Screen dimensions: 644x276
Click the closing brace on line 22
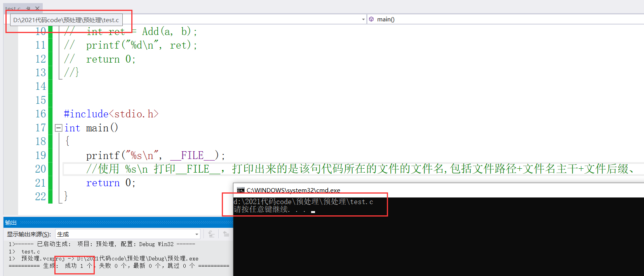click(66, 196)
